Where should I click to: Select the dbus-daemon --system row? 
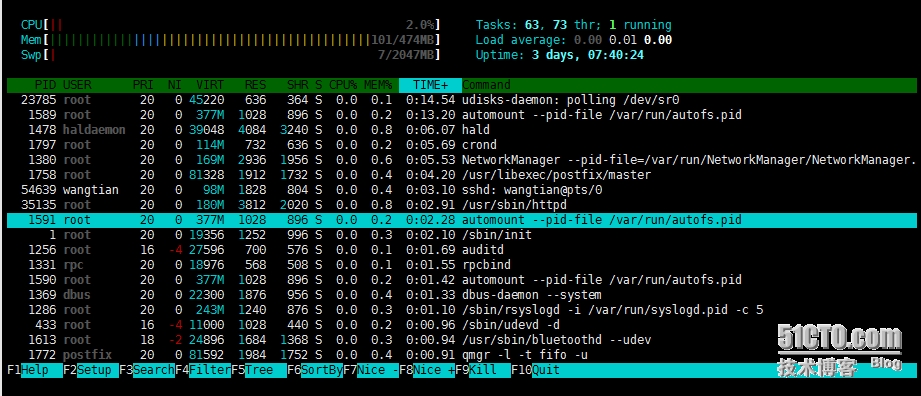462,295
